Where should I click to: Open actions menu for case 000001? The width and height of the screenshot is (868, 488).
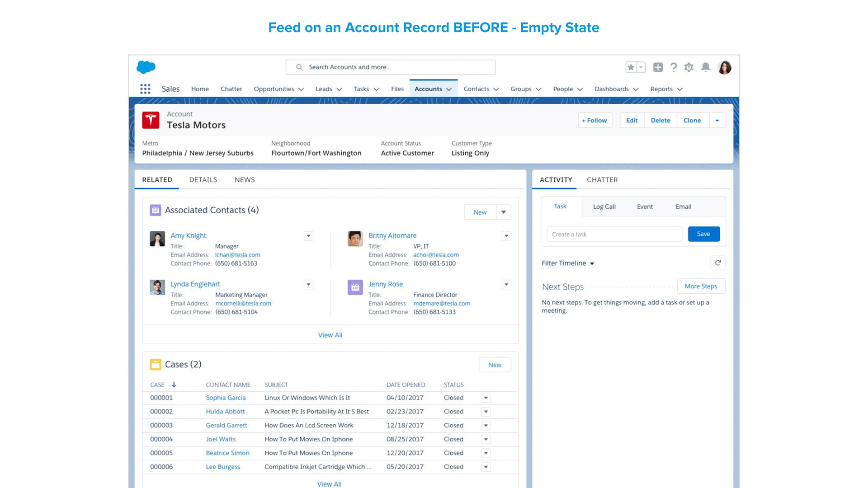(x=486, y=398)
